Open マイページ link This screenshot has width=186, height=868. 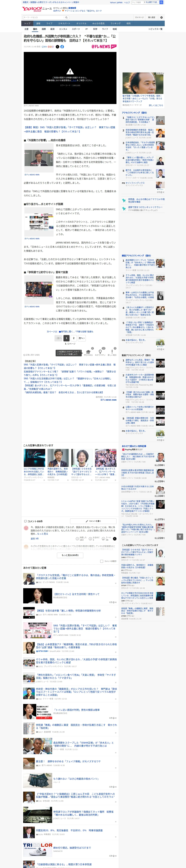point(139,18)
